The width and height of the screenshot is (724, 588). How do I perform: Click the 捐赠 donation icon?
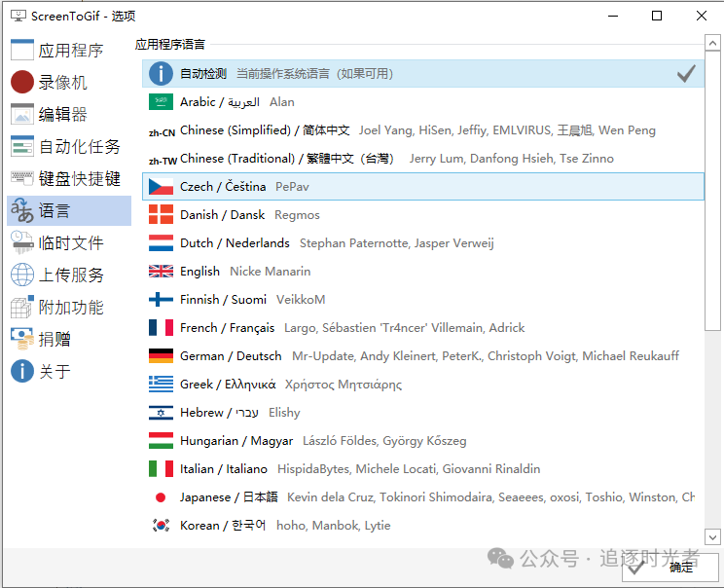pos(22,339)
